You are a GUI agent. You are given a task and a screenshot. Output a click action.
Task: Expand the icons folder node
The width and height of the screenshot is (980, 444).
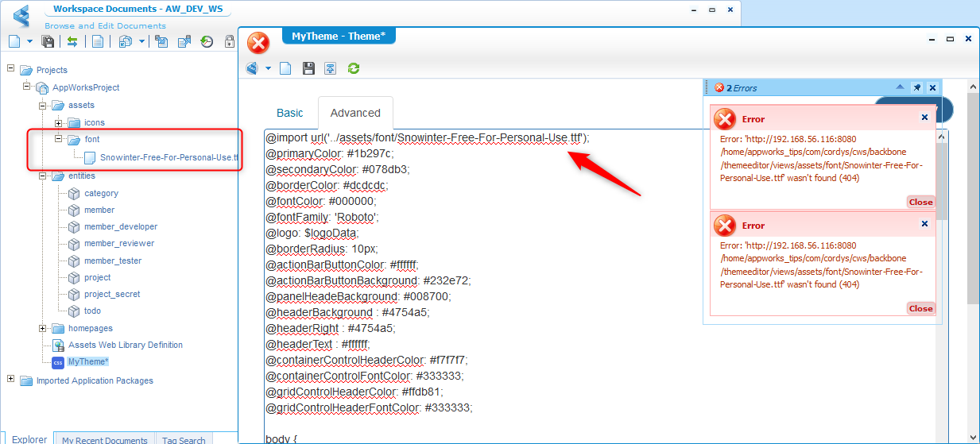[x=59, y=122]
